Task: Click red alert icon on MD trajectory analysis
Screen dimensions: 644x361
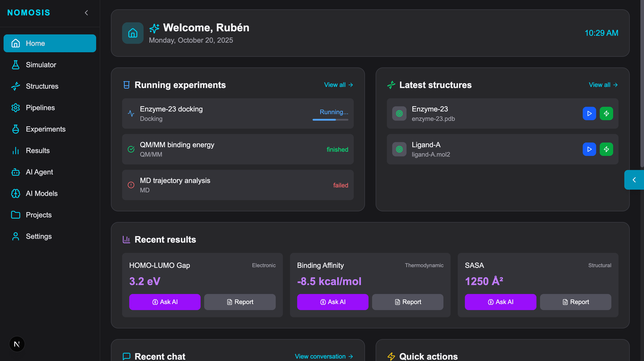Action: pyautogui.click(x=131, y=185)
